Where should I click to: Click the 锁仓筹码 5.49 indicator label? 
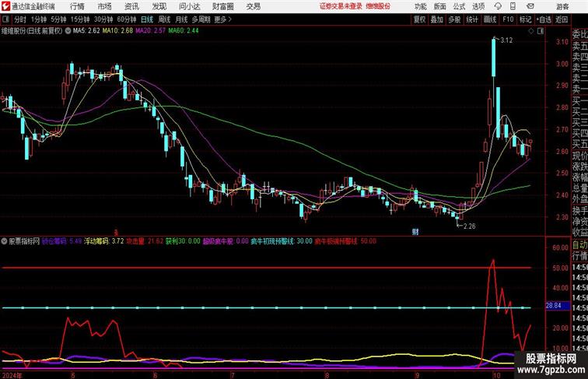tap(62, 241)
